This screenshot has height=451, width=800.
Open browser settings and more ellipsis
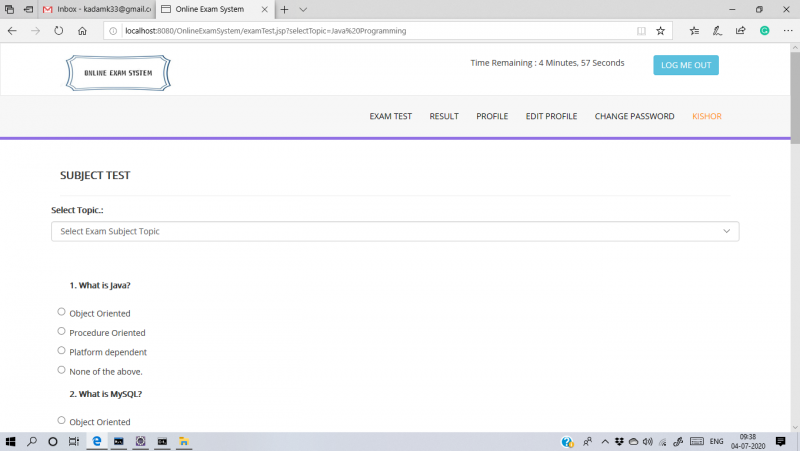pyautogui.click(x=788, y=31)
